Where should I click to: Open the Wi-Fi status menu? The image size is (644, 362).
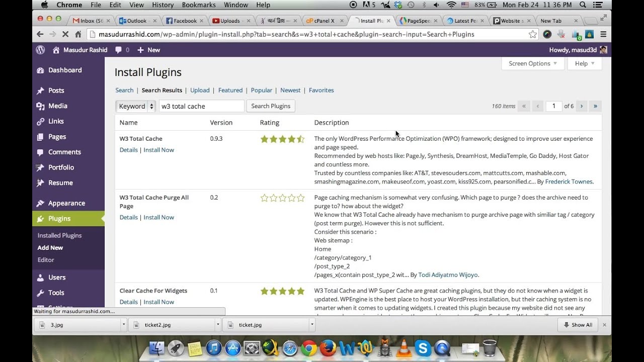pyautogui.click(x=451, y=5)
